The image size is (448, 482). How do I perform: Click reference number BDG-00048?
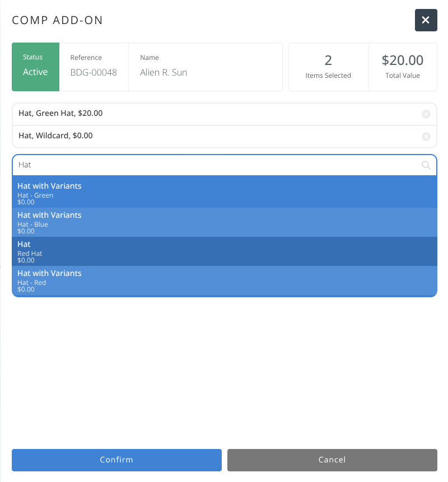[94, 72]
